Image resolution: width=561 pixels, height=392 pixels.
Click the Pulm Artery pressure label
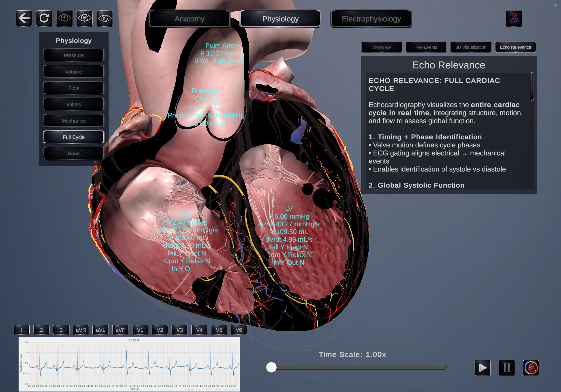click(222, 53)
